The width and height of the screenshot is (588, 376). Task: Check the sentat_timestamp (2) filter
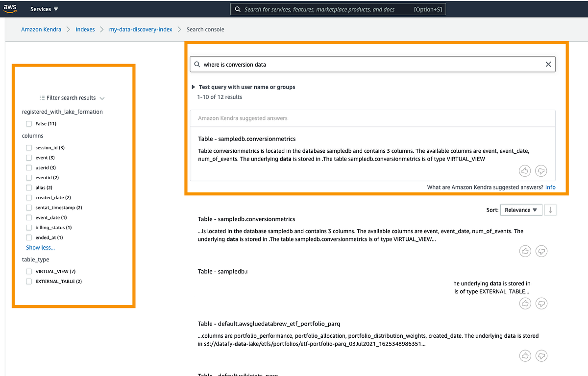pos(29,208)
